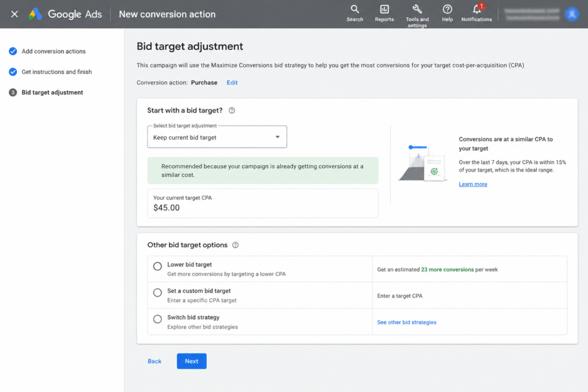Click the Next button
Screen dimensions: 588x392
[x=192, y=361]
